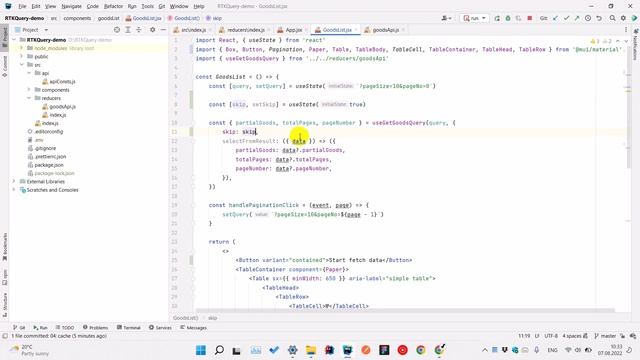Click the Git commit checkmark icon

click(566, 18)
